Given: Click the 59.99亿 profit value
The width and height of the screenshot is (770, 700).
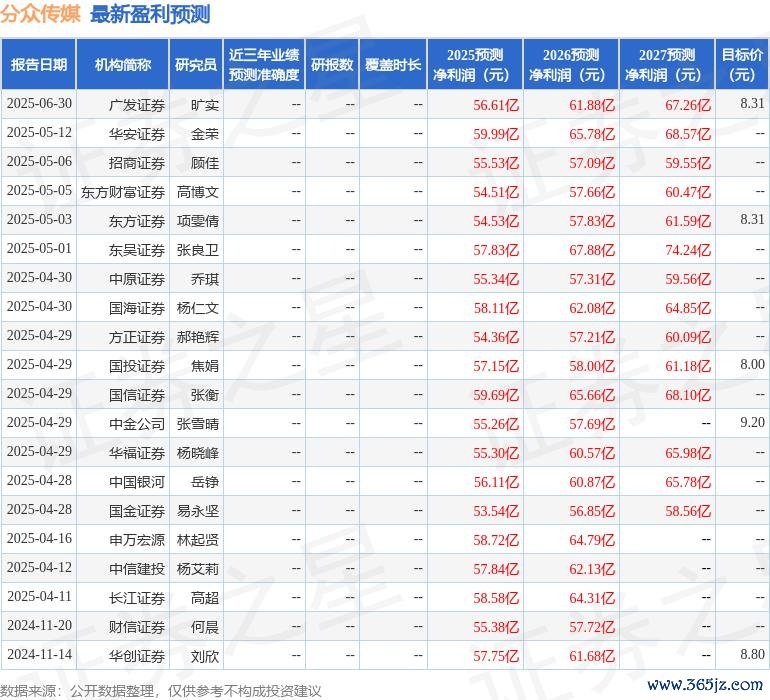Looking at the screenshot, I should (496, 134).
